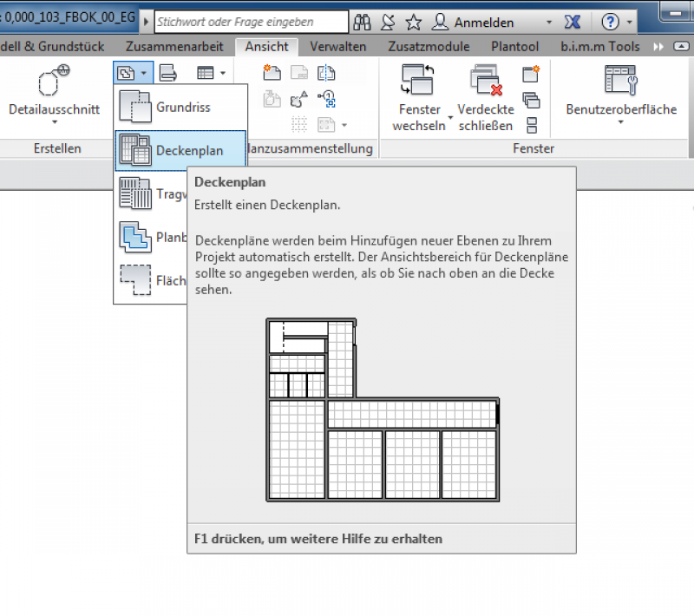Viewport: 694px width, 616px height.
Task: Open favorites with the star icon
Action: click(414, 23)
